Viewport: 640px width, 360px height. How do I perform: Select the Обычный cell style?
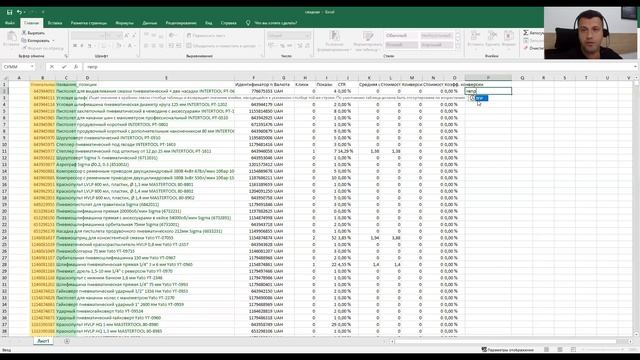(x=402, y=36)
